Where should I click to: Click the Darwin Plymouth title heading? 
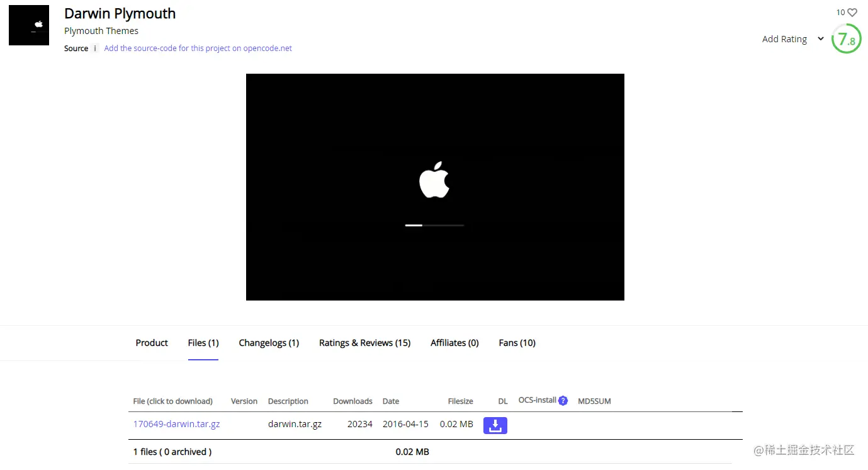click(120, 13)
